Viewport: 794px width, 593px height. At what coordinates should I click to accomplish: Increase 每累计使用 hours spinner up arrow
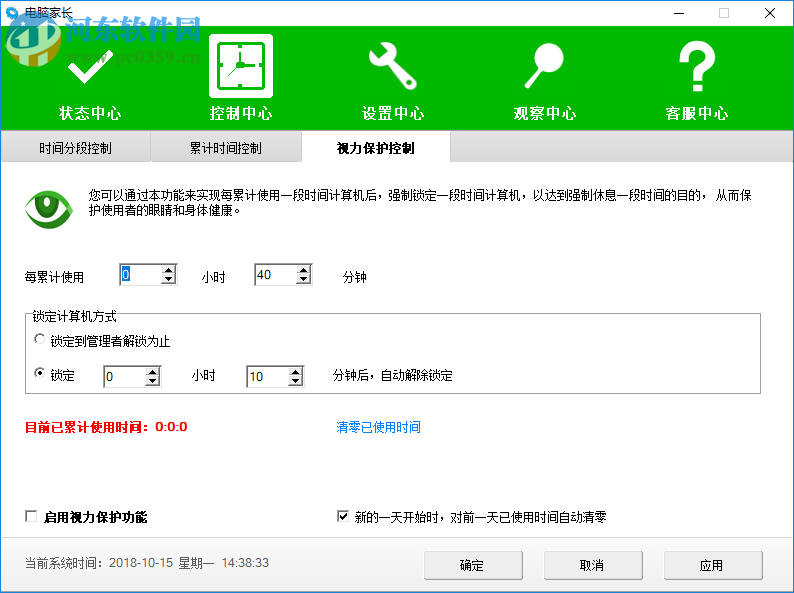click(169, 270)
